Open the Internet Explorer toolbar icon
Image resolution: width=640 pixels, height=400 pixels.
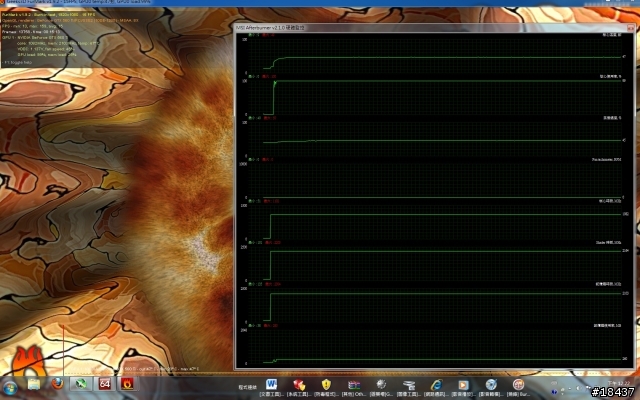436,384
